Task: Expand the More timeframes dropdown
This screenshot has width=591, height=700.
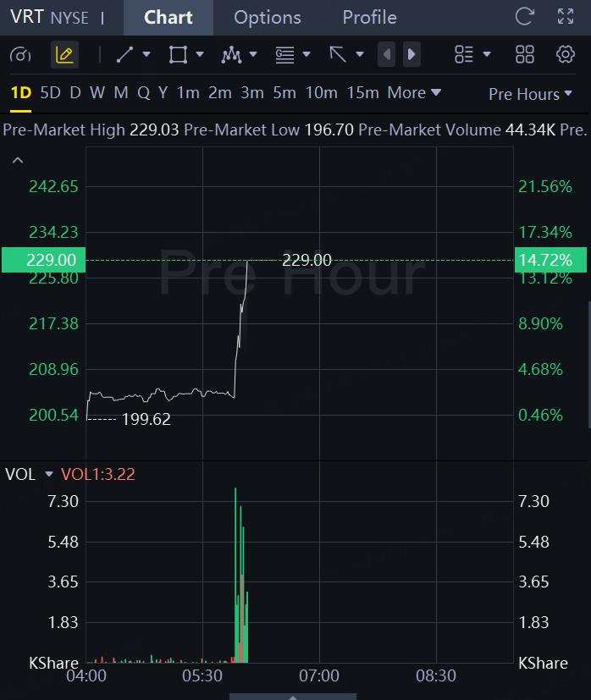Action: coord(414,93)
